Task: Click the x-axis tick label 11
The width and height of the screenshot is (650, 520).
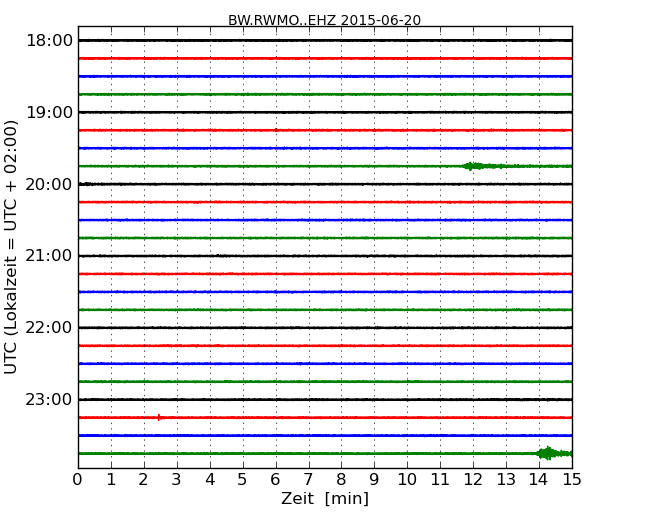Action: tap(440, 480)
